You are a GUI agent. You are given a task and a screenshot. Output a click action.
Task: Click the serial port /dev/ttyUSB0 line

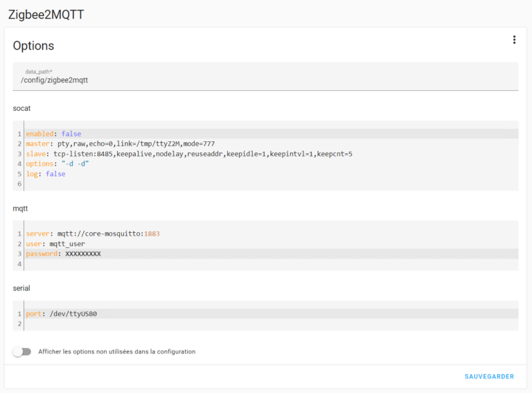[x=62, y=314]
